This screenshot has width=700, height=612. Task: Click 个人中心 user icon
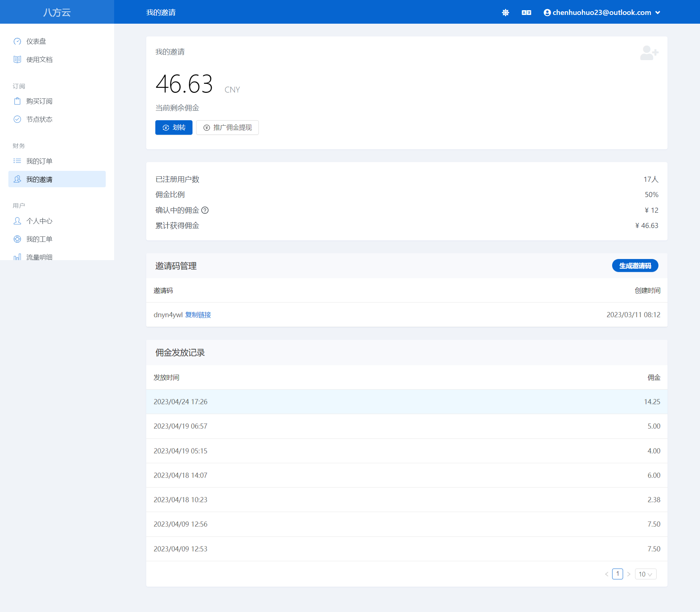click(17, 221)
